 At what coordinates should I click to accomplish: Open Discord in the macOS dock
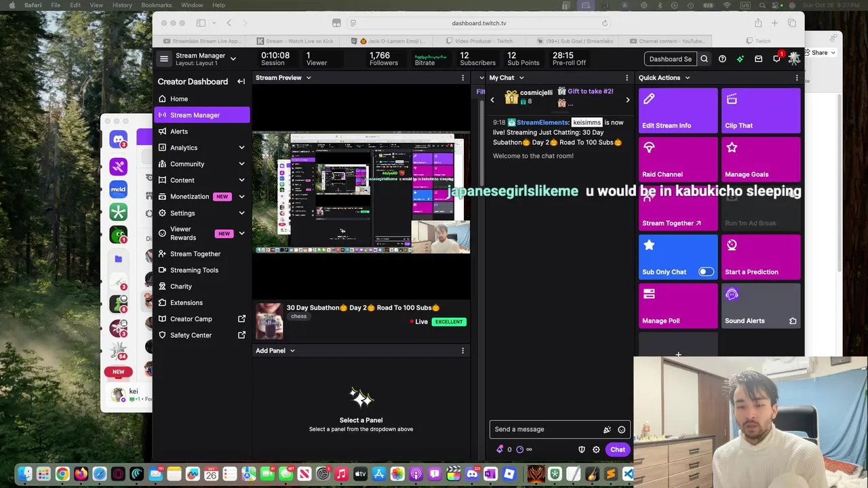pyautogui.click(x=472, y=474)
